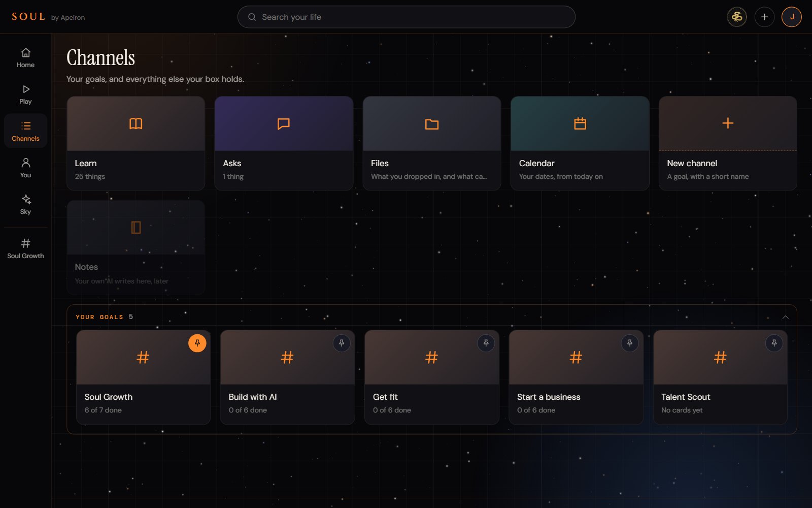
Task: Click the Start a business hashtag icon
Action: tap(576, 357)
